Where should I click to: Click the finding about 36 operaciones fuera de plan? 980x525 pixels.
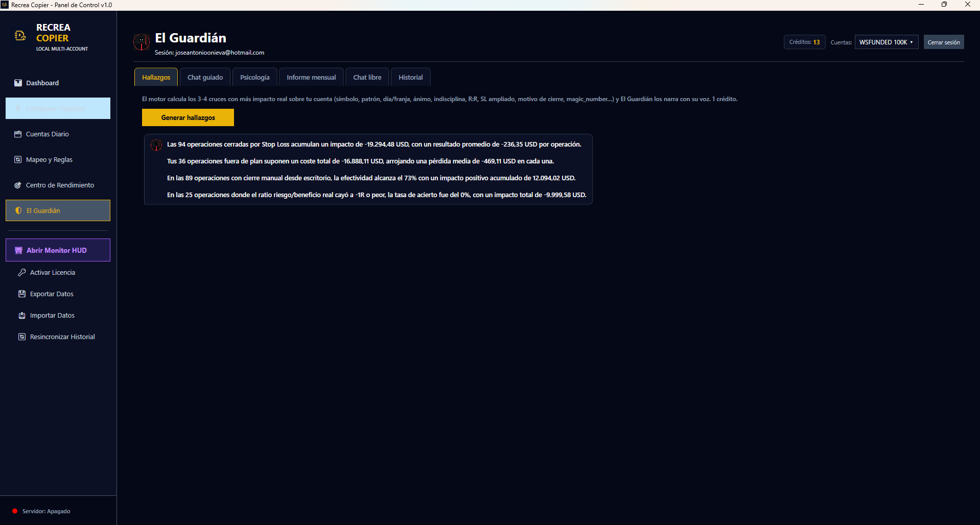click(360, 161)
